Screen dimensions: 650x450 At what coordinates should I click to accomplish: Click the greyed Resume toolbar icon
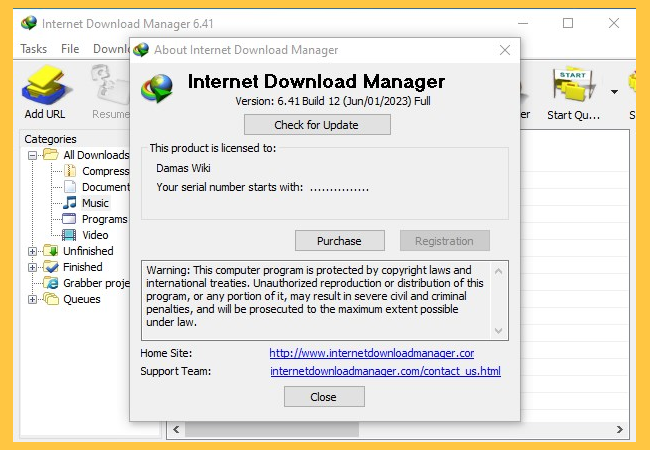110,85
